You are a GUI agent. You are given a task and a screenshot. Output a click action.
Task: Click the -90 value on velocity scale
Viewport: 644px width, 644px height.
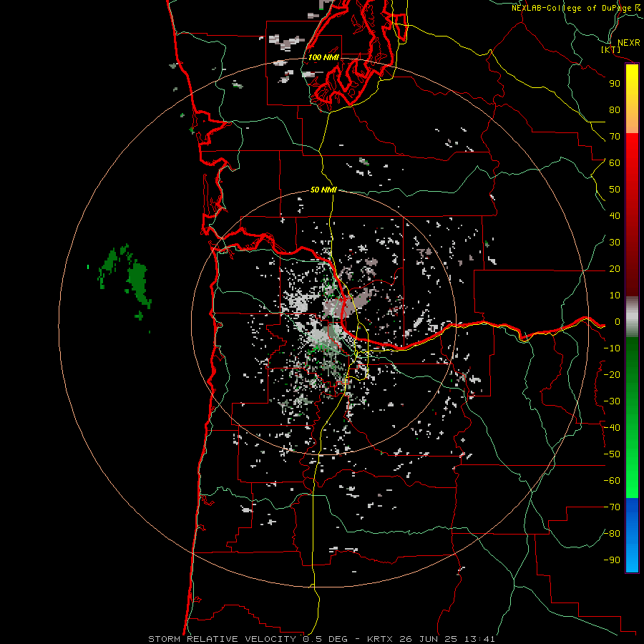point(612,560)
